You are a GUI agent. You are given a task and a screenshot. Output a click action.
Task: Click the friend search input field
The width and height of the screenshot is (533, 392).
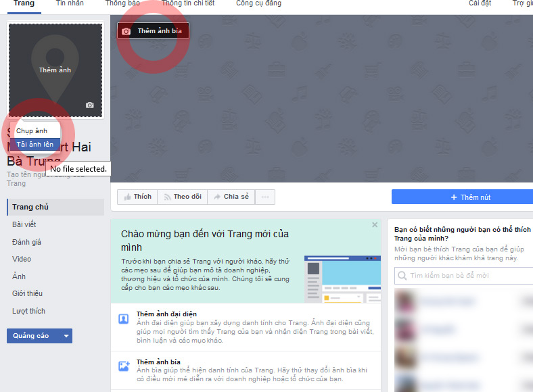point(467,276)
